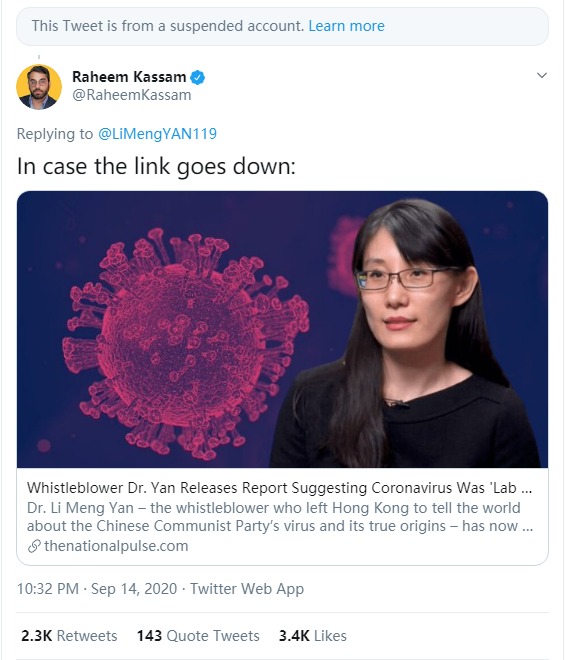Click the Replying to label

coord(55,134)
